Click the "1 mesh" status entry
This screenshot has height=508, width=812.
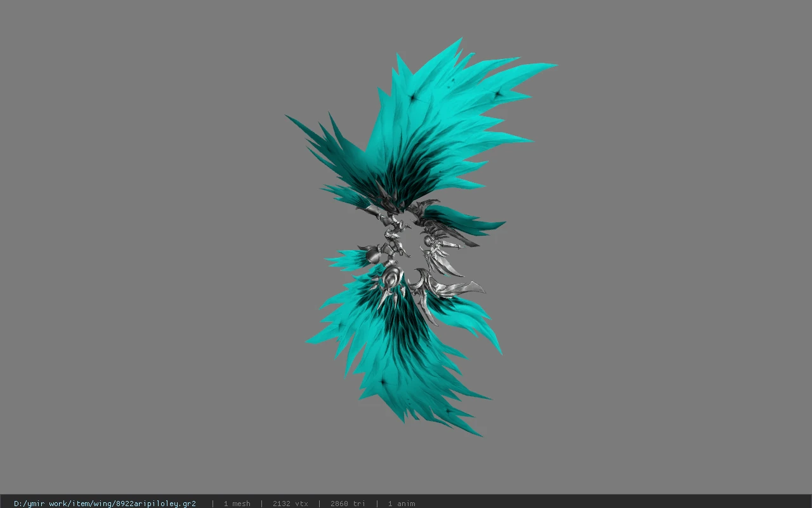point(237,504)
